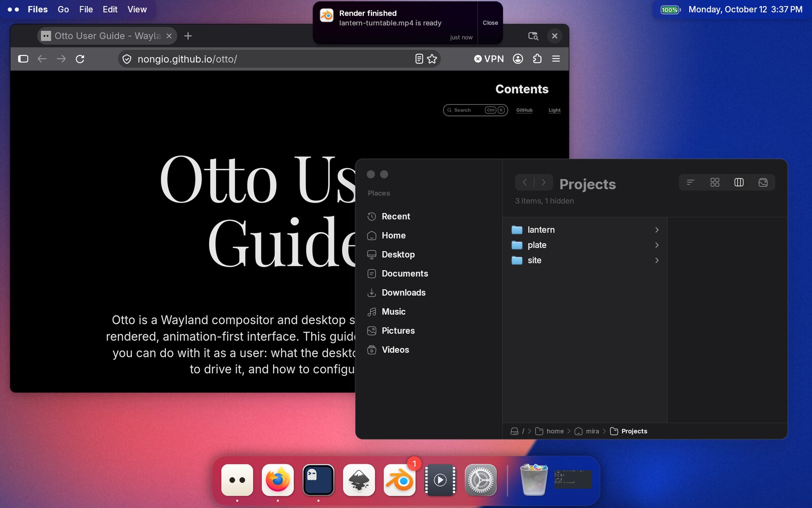
Task: Open Firefox from the dock
Action: (x=278, y=480)
